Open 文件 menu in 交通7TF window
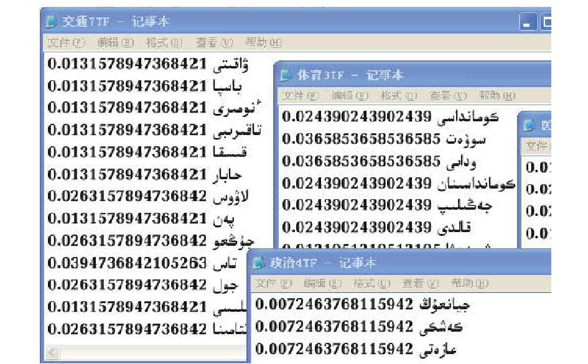Viewport: 588px width, 364px height. [59, 42]
